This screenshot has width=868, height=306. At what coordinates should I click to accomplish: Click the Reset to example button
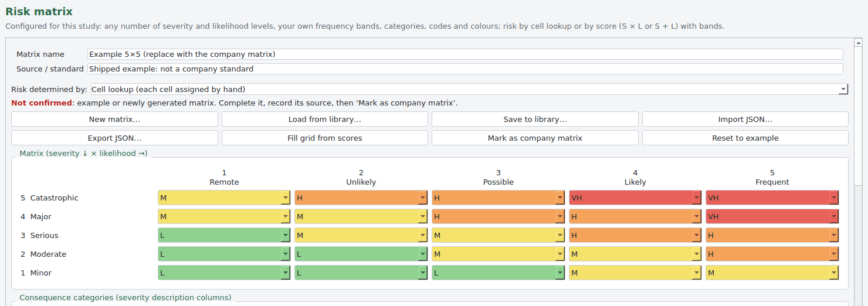tap(745, 138)
